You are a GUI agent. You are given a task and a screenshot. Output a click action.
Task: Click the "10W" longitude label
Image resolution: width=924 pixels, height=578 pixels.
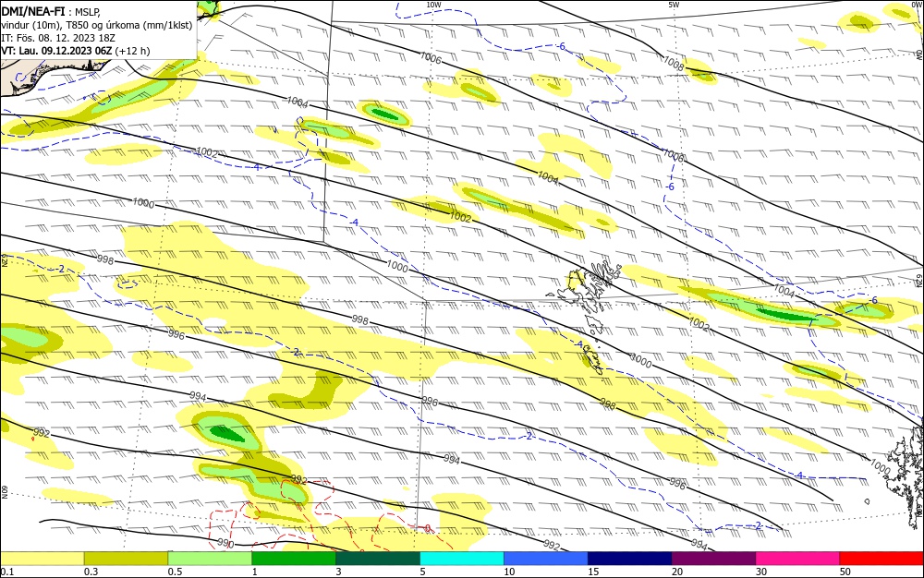tap(433, 5)
